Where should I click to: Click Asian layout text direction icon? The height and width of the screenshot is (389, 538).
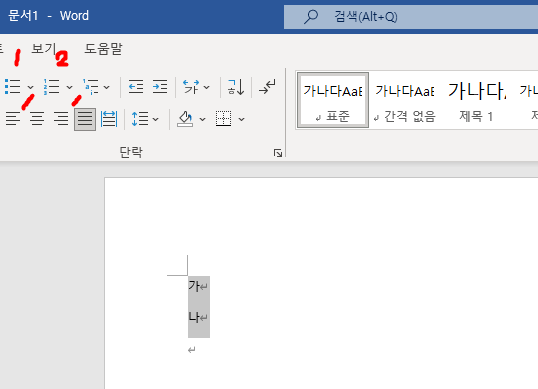[x=191, y=87]
